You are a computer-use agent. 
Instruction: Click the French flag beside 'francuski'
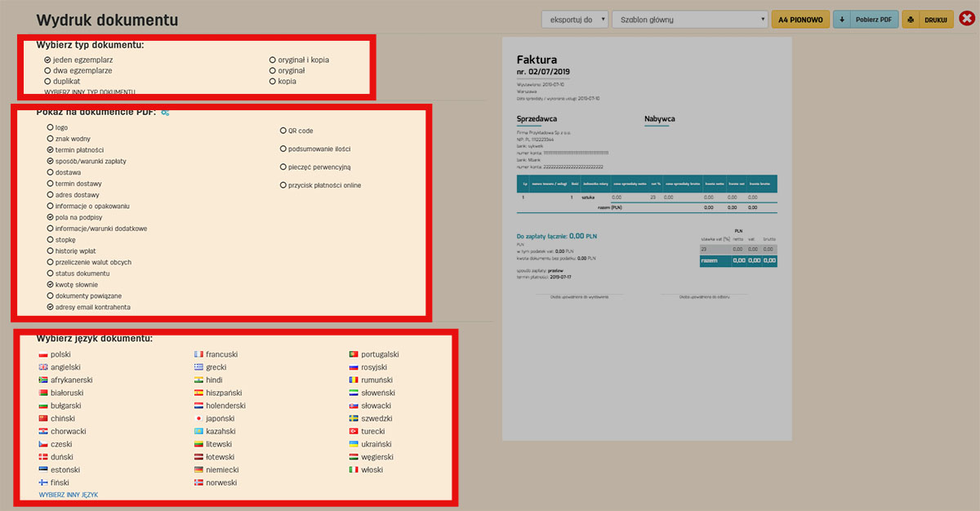[x=197, y=354]
